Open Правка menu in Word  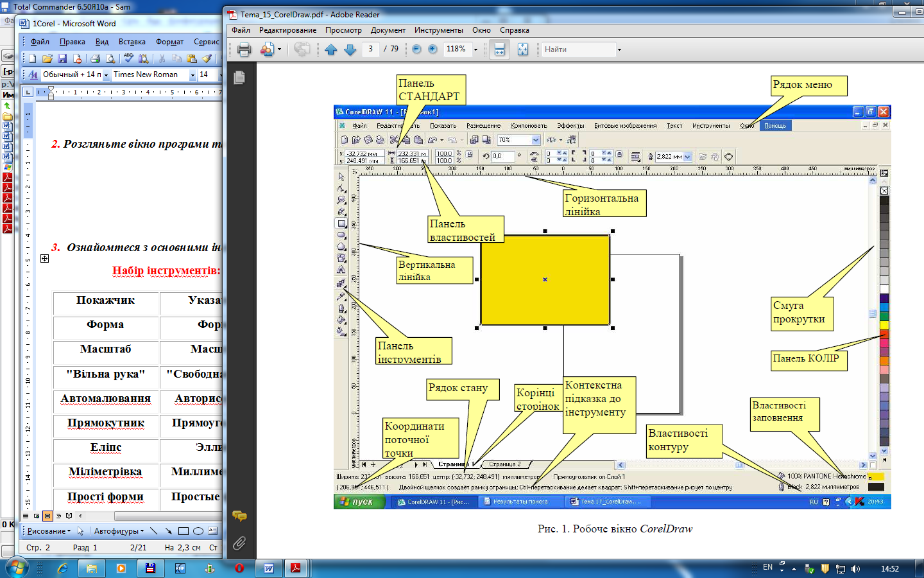click(x=72, y=42)
